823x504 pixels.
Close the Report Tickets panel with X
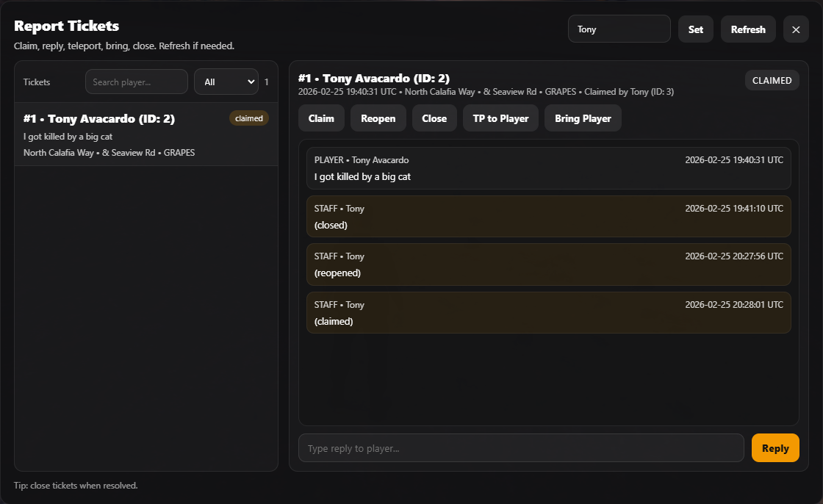pos(796,29)
